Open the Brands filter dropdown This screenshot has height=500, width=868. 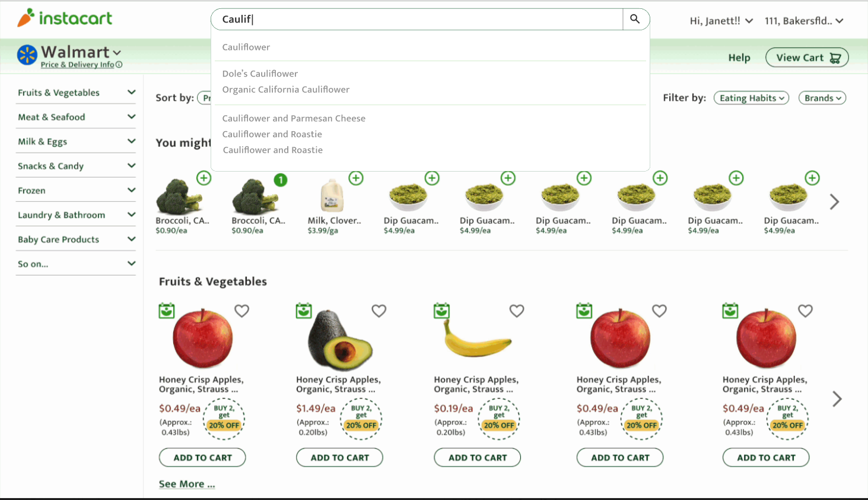(822, 98)
